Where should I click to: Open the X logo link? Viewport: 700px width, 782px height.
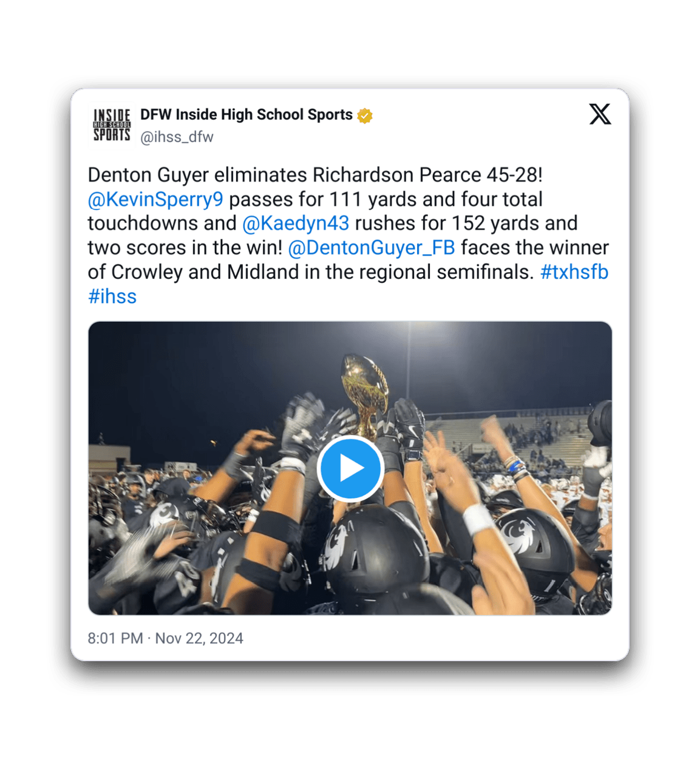click(x=600, y=114)
